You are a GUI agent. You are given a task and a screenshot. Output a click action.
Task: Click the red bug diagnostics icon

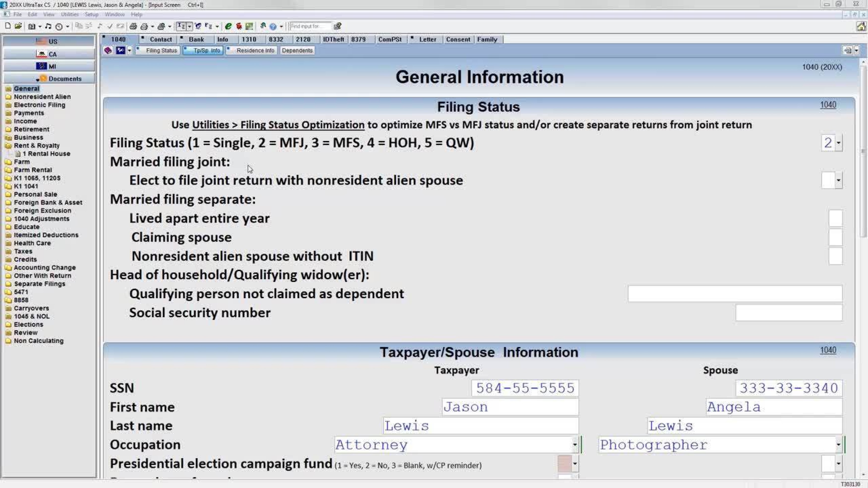239,26
